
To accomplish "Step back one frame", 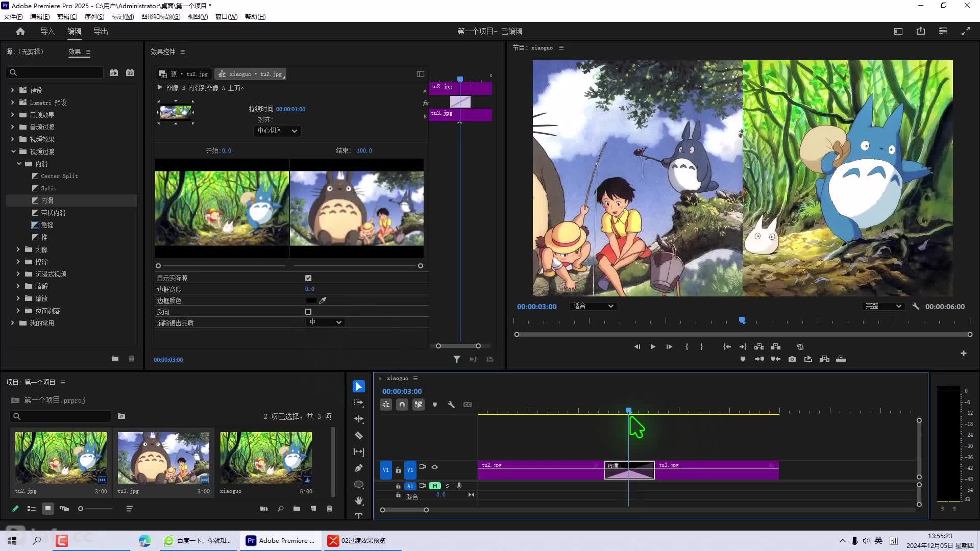I will (x=637, y=347).
